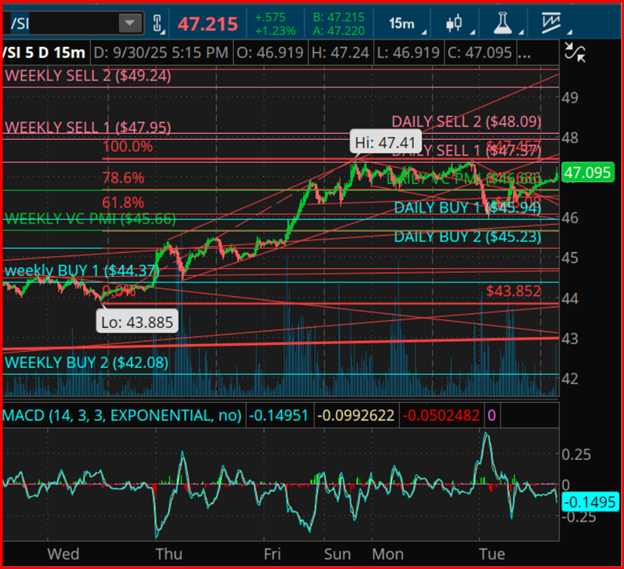
Task: Click the 78.6% Fibonacci level label
Action: click(123, 178)
